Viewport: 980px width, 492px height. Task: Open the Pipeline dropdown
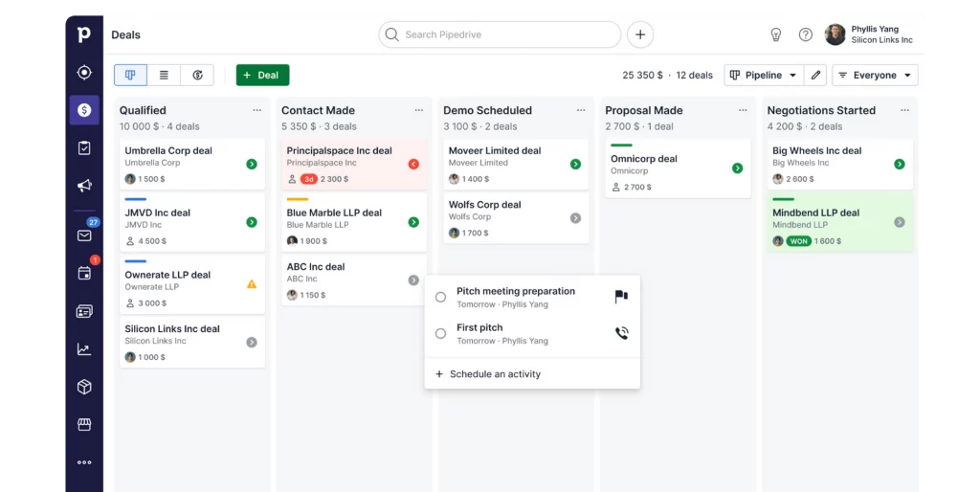(x=763, y=75)
